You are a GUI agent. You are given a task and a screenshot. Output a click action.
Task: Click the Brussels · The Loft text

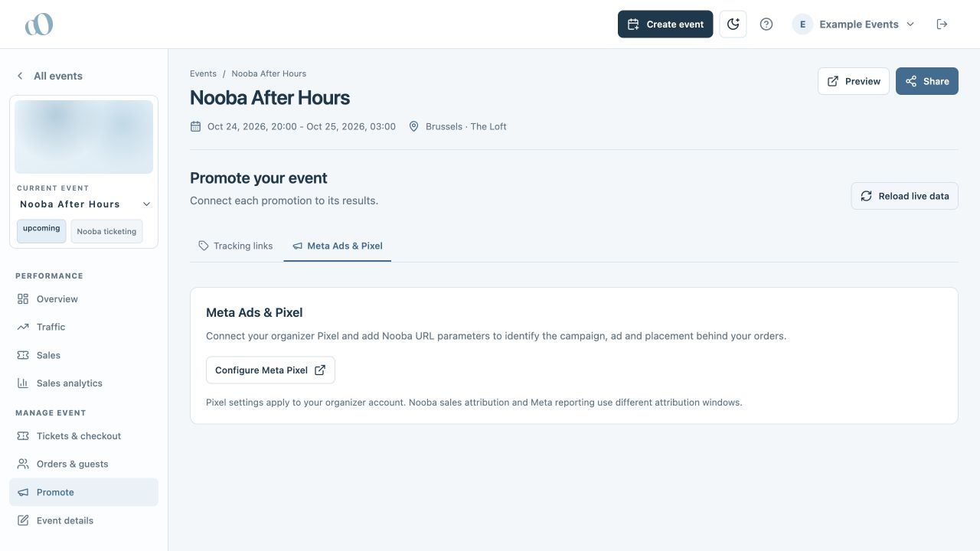tap(466, 126)
